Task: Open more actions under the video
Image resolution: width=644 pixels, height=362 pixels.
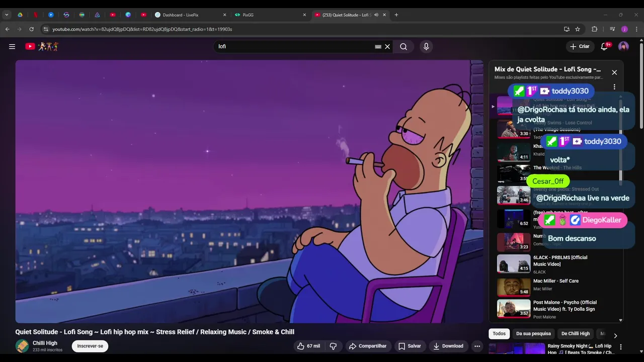Action: [477, 346]
